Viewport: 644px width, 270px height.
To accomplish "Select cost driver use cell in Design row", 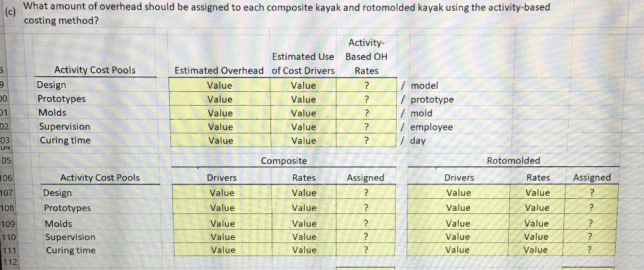I will pos(303,86).
